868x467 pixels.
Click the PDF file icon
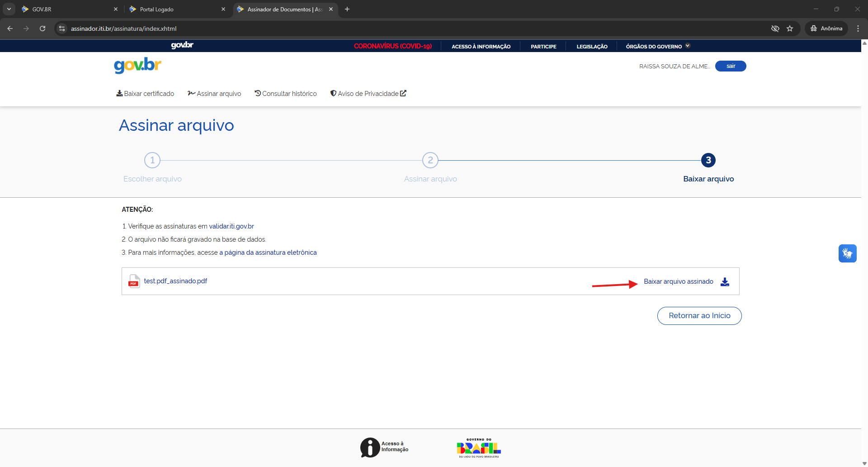point(134,281)
